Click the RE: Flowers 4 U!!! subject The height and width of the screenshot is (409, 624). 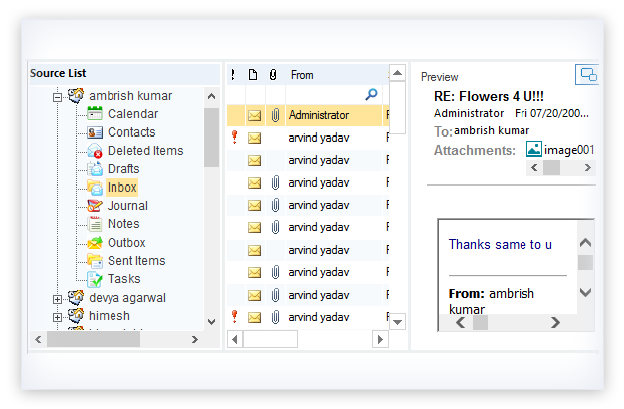489,96
